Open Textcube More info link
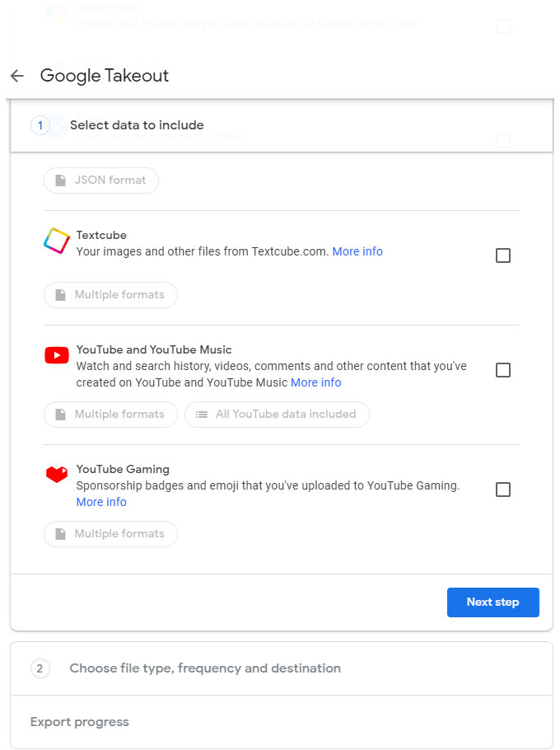This screenshot has height=750, width=560. (x=357, y=251)
